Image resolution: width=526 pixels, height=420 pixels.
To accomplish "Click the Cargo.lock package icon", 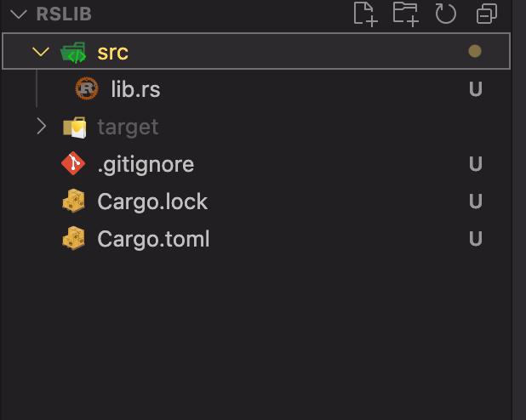I will (x=74, y=201).
